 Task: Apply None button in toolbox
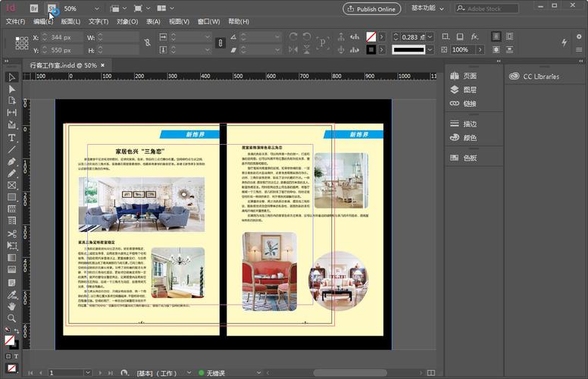(x=11, y=368)
